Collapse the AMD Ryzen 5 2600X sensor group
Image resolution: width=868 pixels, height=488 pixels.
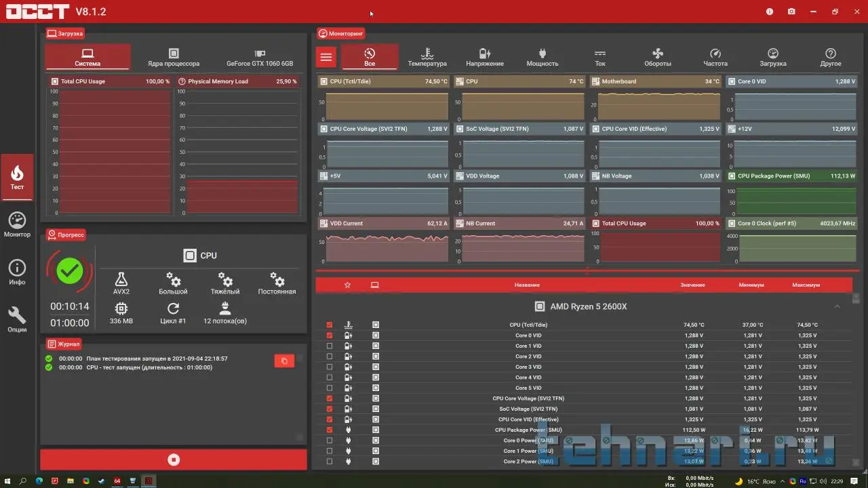pyautogui.click(x=837, y=306)
